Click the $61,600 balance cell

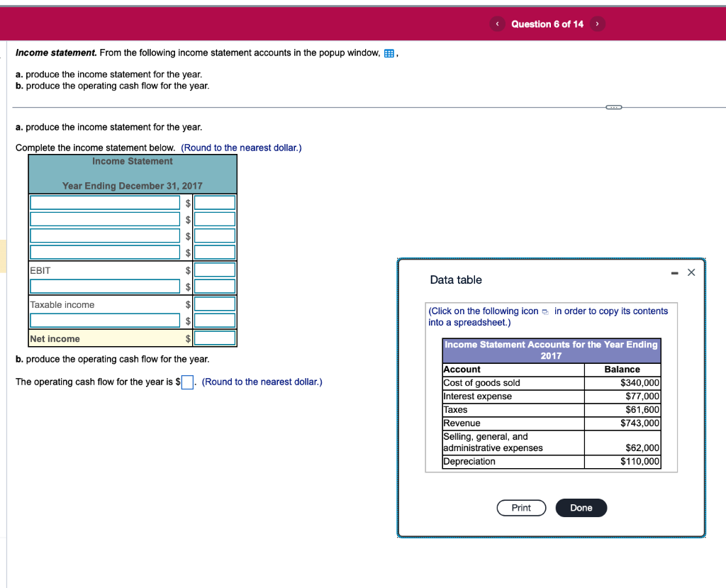coord(622,410)
